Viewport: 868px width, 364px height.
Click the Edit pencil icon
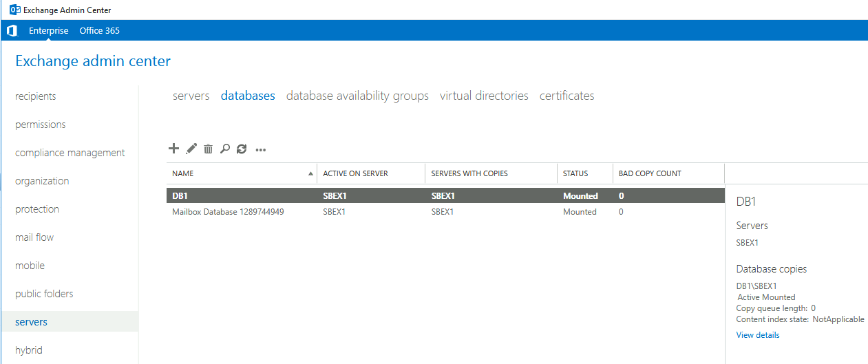(191, 149)
